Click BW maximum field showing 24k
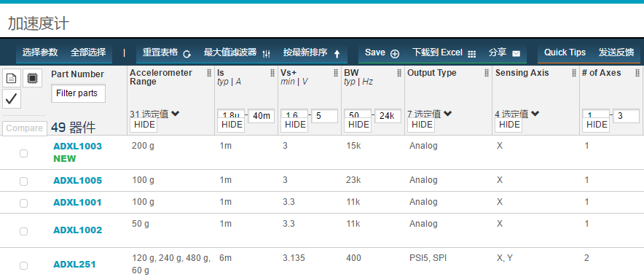Screen dimensions: 644x277 [388, 115]
